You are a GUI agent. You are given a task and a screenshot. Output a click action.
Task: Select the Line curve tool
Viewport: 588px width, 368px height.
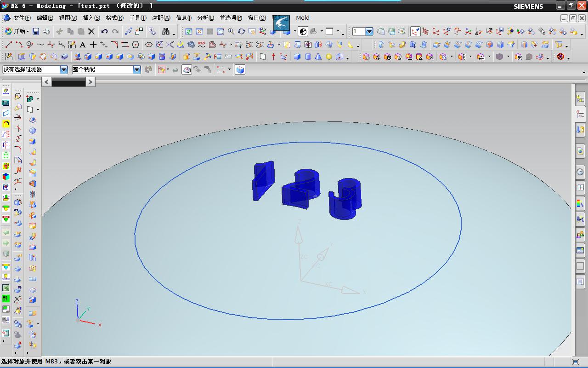click(9, 45)
